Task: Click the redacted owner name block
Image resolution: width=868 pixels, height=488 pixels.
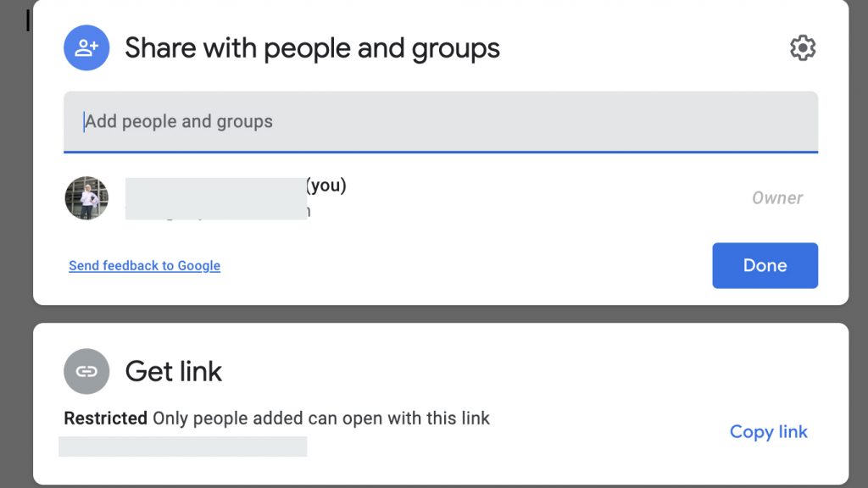Action: coord(216,198)
